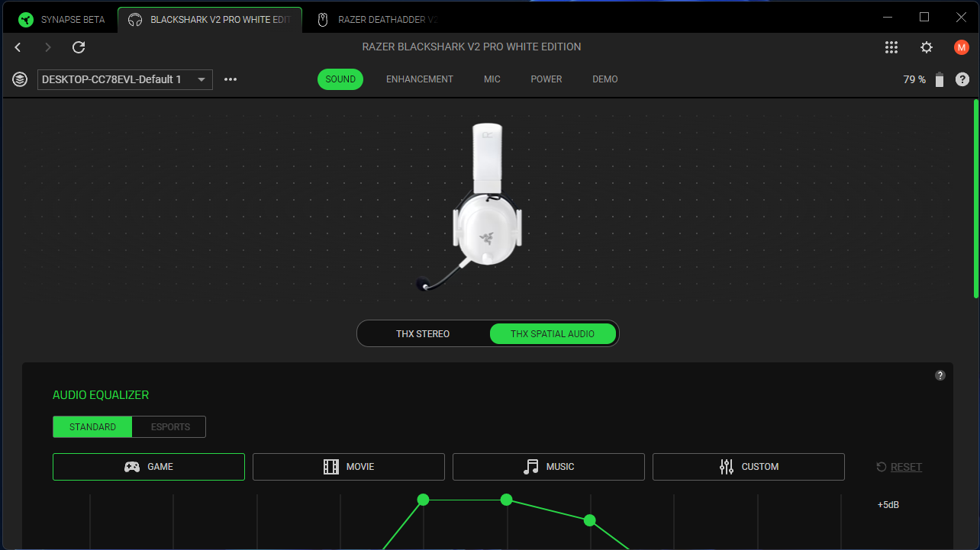The height and width of the screenshot is (550, 980).
Task: Click the first visible equalizer band point
Action: [423, 500]
